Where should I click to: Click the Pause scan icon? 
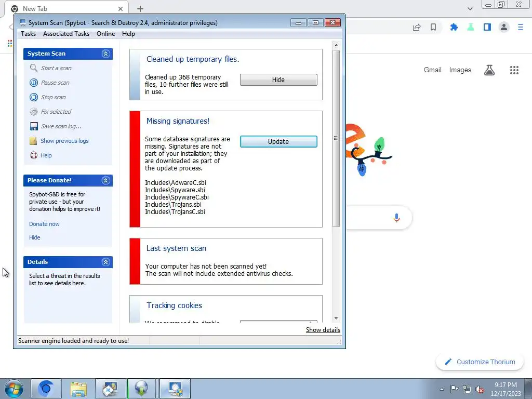pyautogui.click(x=34, y=83)
